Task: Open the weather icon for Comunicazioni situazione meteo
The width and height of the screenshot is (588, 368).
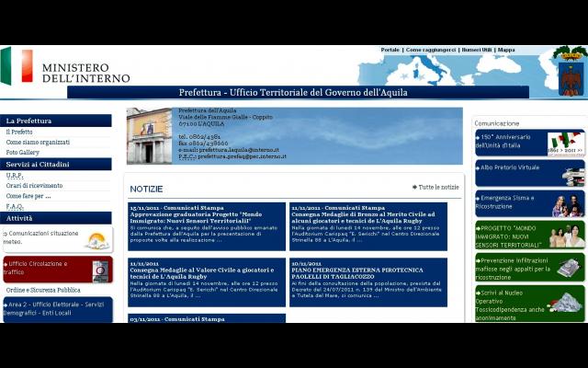Action: point(96,241)
